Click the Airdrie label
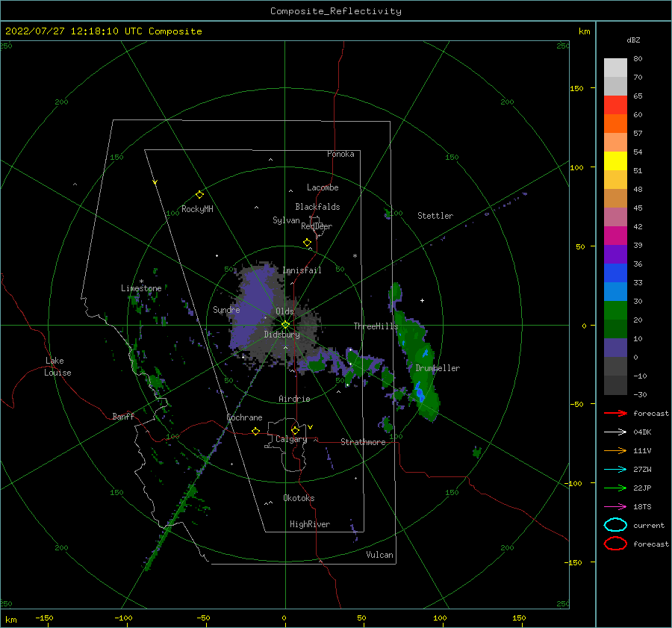Image resolution: width=672 pixels, height=628 pixels. point(294,399)
